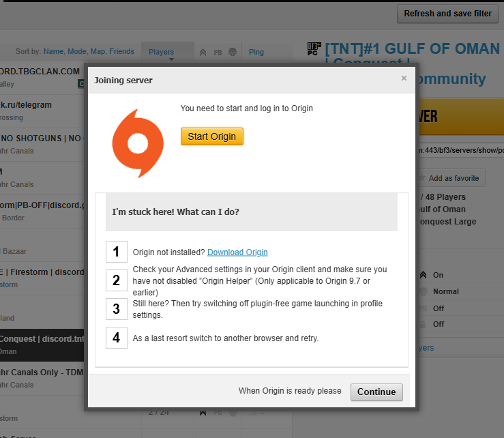Viewport: 504px width, 438px height.
Task: Click the ranked chevron icon beside On
Action: (424, 275)
